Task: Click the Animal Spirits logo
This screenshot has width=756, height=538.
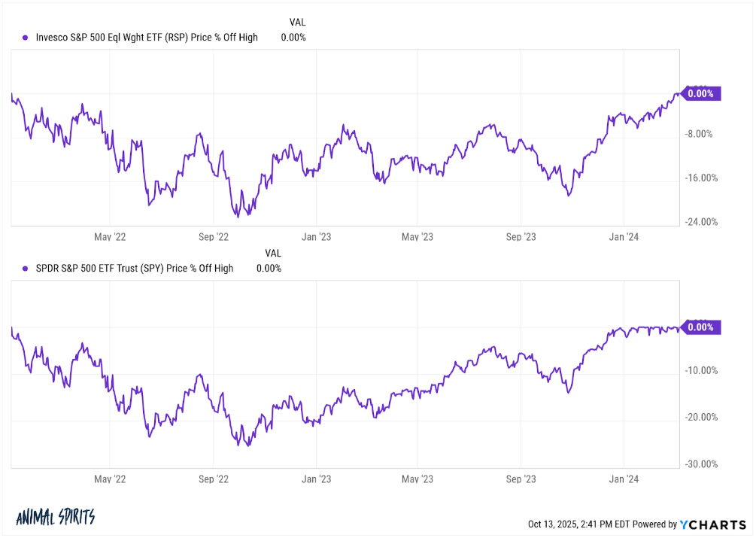Action: point(55,518)
